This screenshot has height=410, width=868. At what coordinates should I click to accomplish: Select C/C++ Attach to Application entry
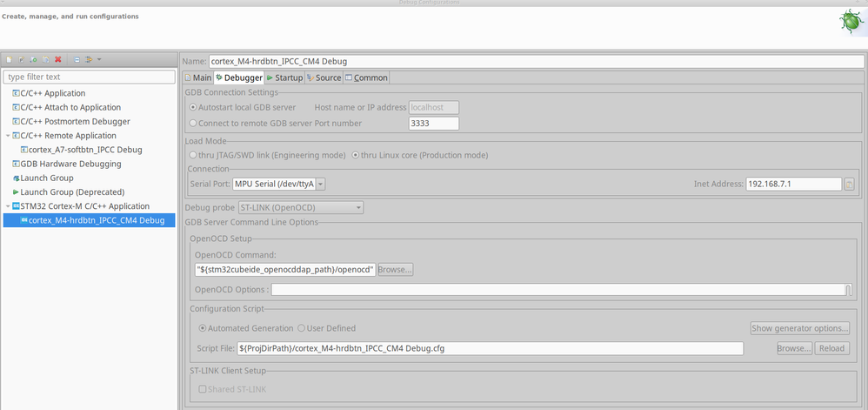coord(70,107)
